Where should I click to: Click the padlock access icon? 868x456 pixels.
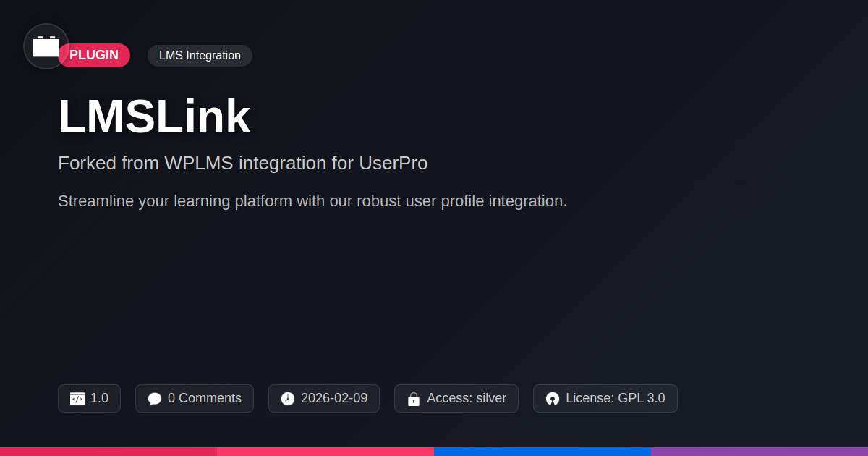click(414, 399)
